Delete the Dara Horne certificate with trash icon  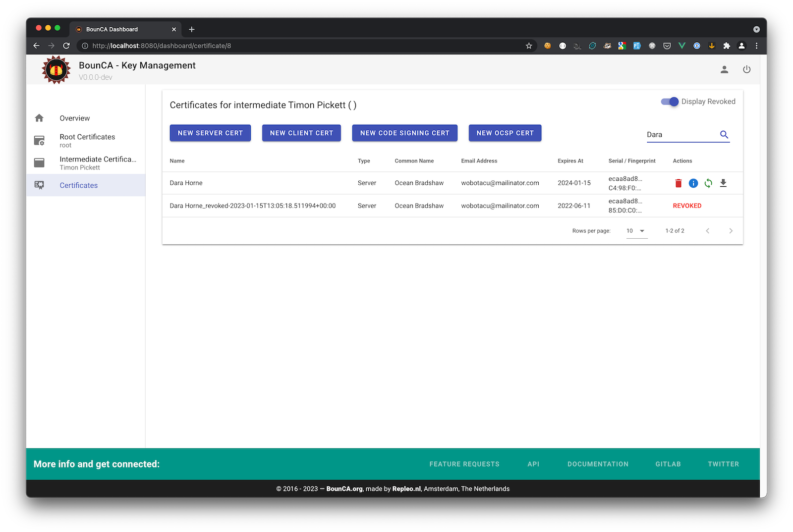pos(679,183)
